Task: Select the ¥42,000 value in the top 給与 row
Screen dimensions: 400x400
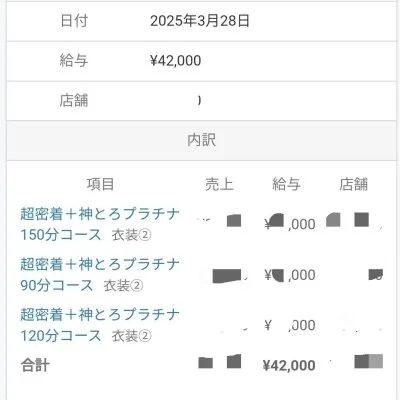Action: click(x=176, y=61)
